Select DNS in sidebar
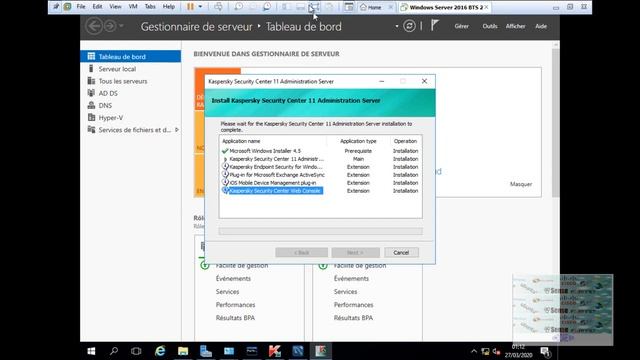 coord(131,105)
